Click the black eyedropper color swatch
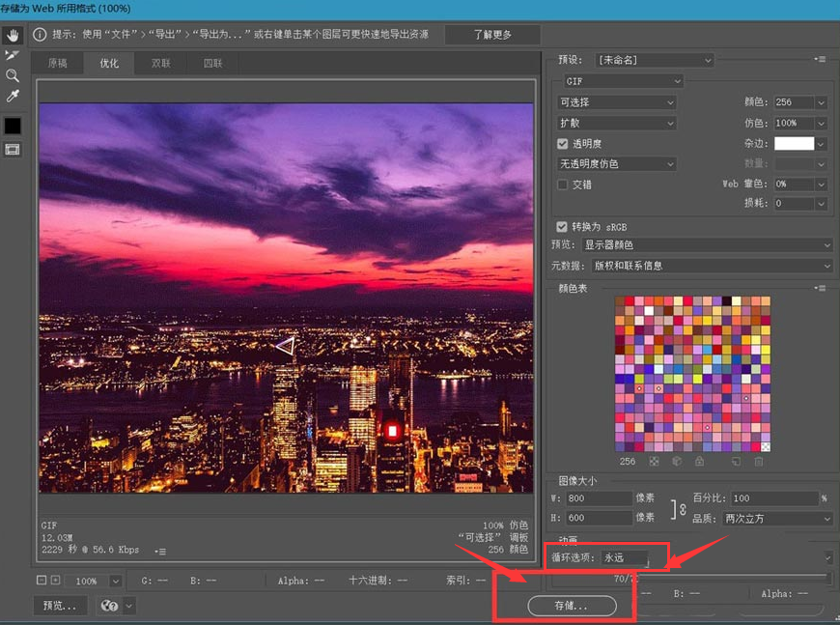Screen dimensions: 840x625 point(13,126)
